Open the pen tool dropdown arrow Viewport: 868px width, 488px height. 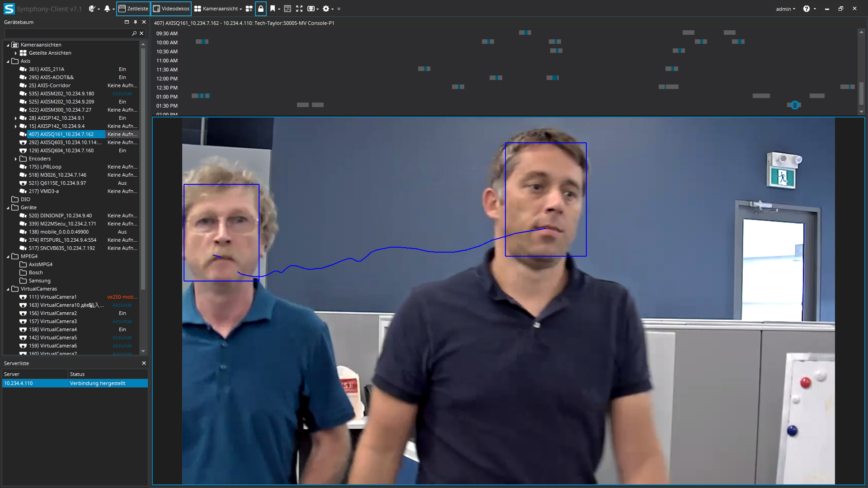[99, 9]
